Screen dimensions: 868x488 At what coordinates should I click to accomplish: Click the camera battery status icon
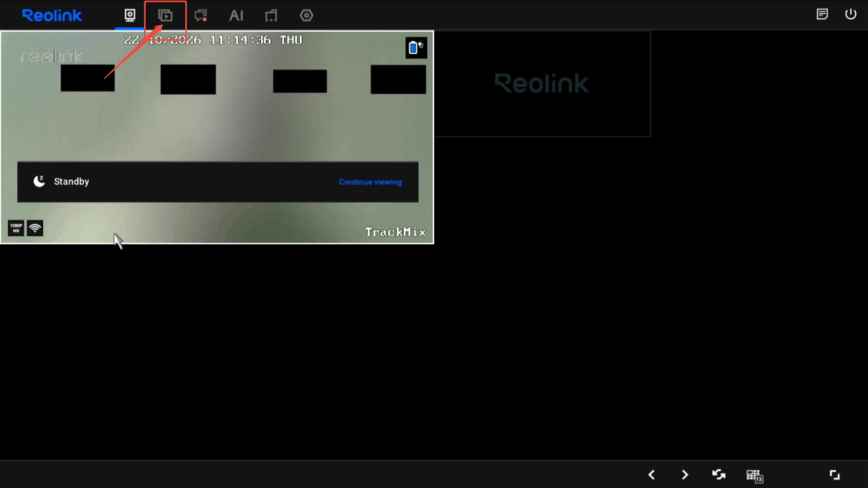[x=416, y=48]
